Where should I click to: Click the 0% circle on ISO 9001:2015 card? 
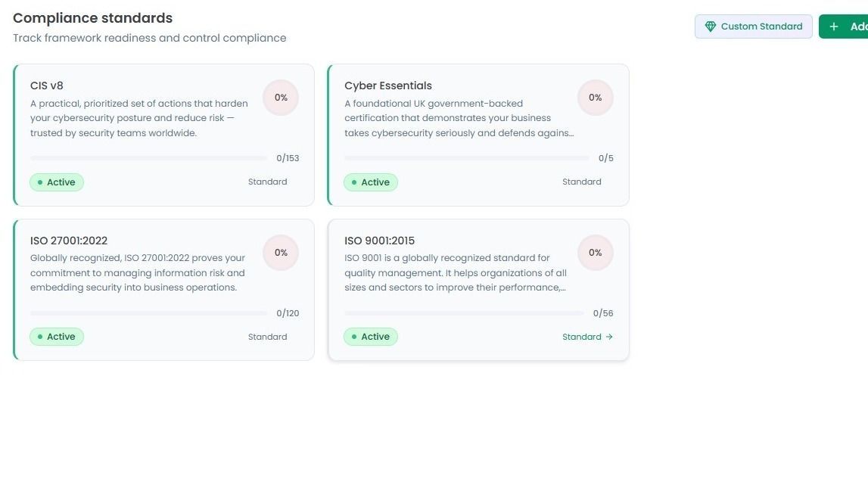(x=595, y=253)
